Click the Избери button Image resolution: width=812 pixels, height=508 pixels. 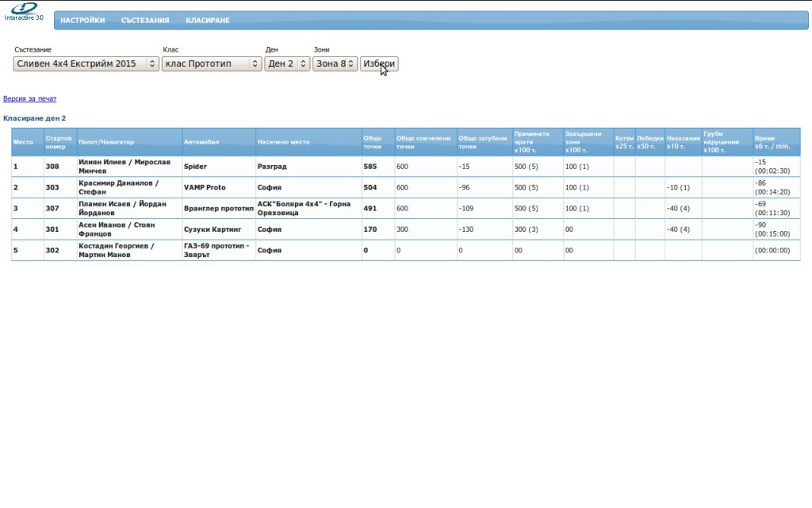tap(379, 63)
